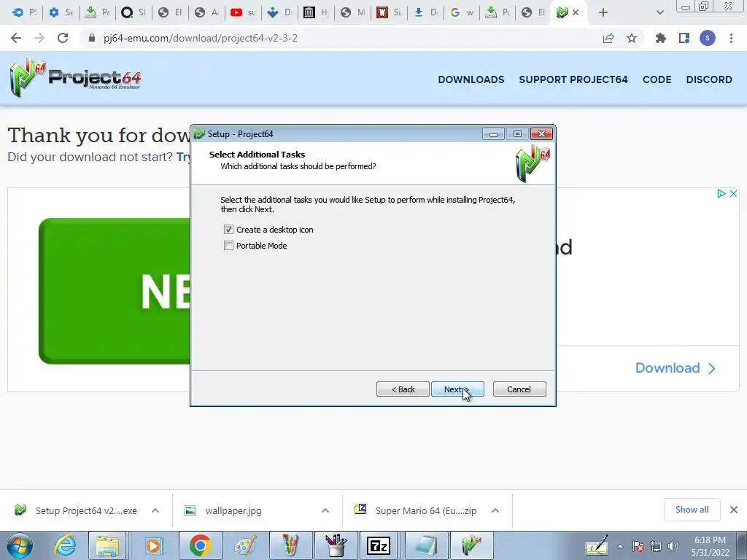Screen dimensions: 747x560
Task: Cancel the Project64 installation
Action: (519, 389)
